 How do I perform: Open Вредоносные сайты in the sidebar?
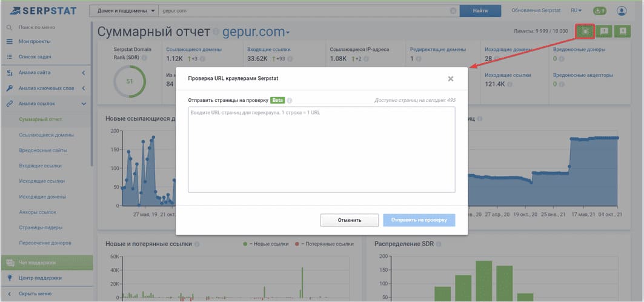coord(43,150)
